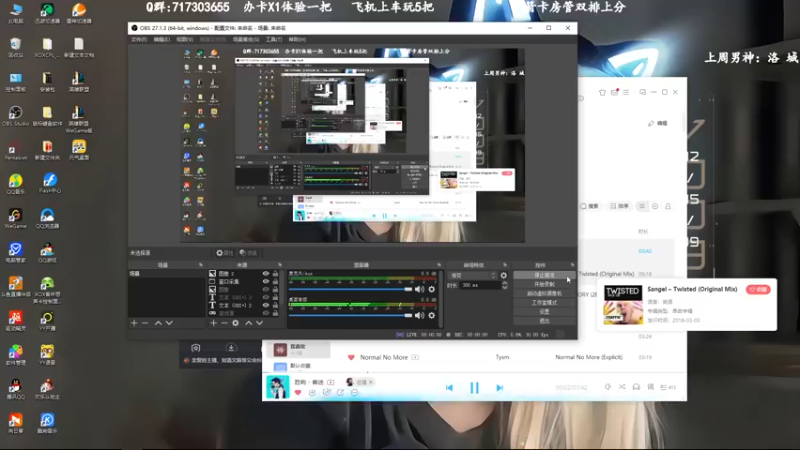
Task: Adjust 桌面音频 volume slider
Action: tap(350, 315)
